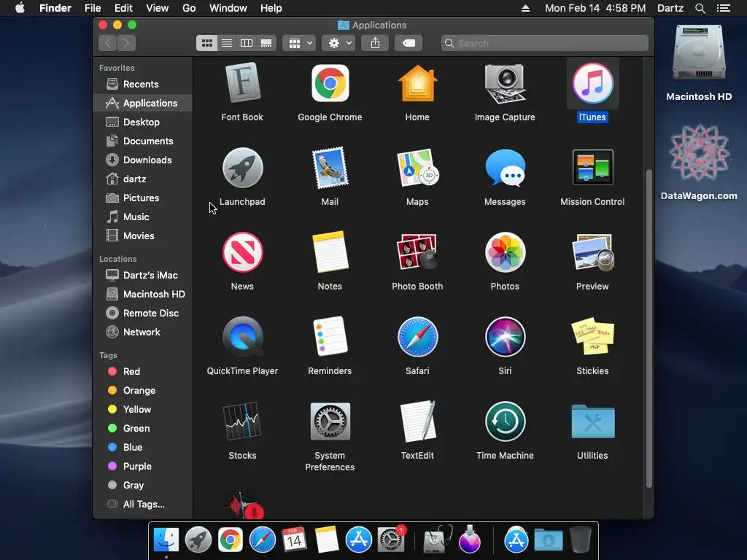Image resolution: width=747 pixels, height=560 pixels.
Task: Open Spotlight search in menu bar
Action: (x=700, y=8)
